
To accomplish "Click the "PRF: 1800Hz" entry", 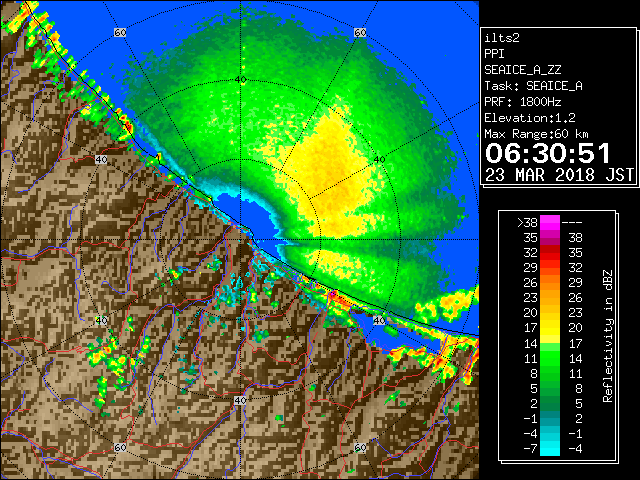I will (x=522, y=102).
